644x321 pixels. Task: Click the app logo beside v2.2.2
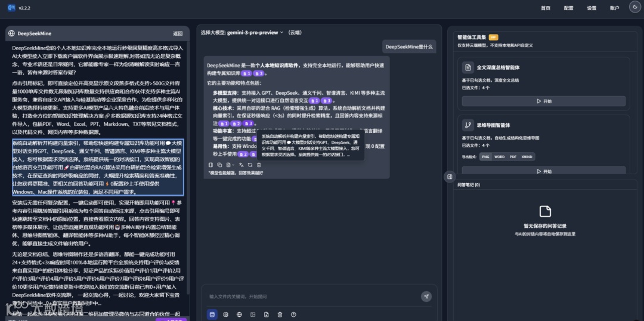(11, 7)
